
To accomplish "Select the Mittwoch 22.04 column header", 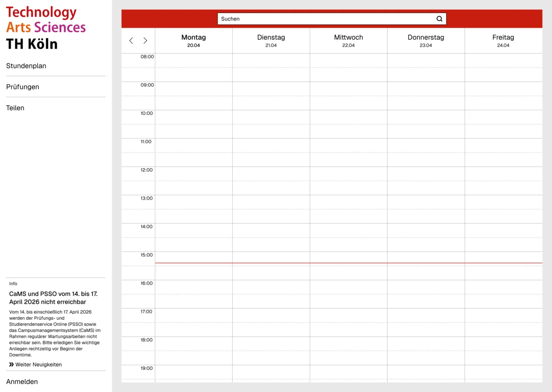I will tap(348, 41).
